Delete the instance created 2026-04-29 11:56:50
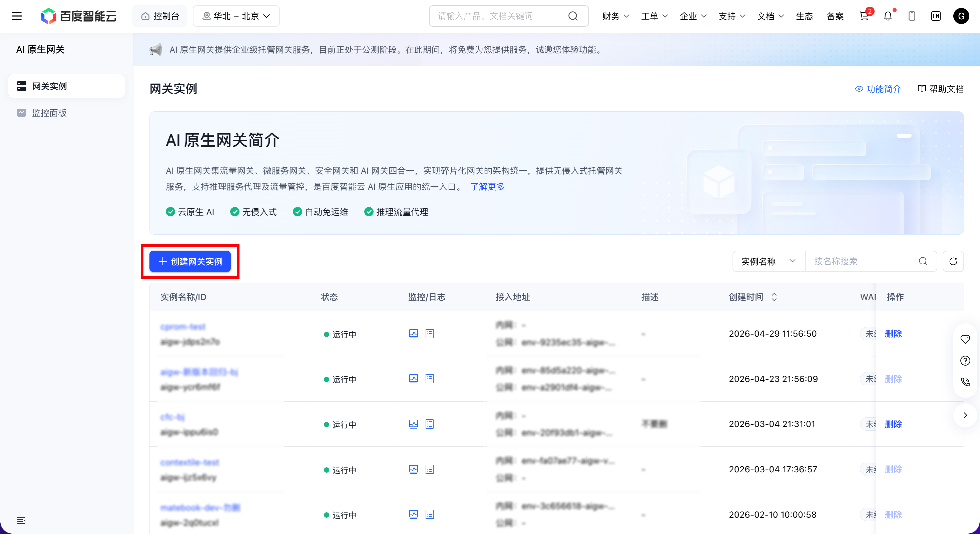The image size is (980, 534). (x=893, y=334)
